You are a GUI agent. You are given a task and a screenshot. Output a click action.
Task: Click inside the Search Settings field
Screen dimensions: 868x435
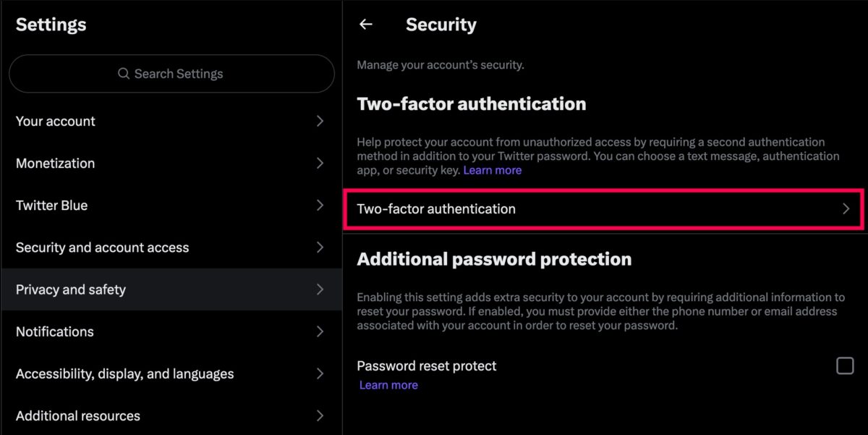click(171, 74)
